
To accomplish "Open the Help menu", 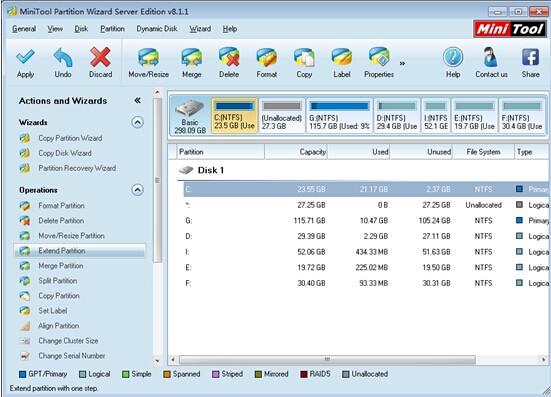I will pos(230,29).
